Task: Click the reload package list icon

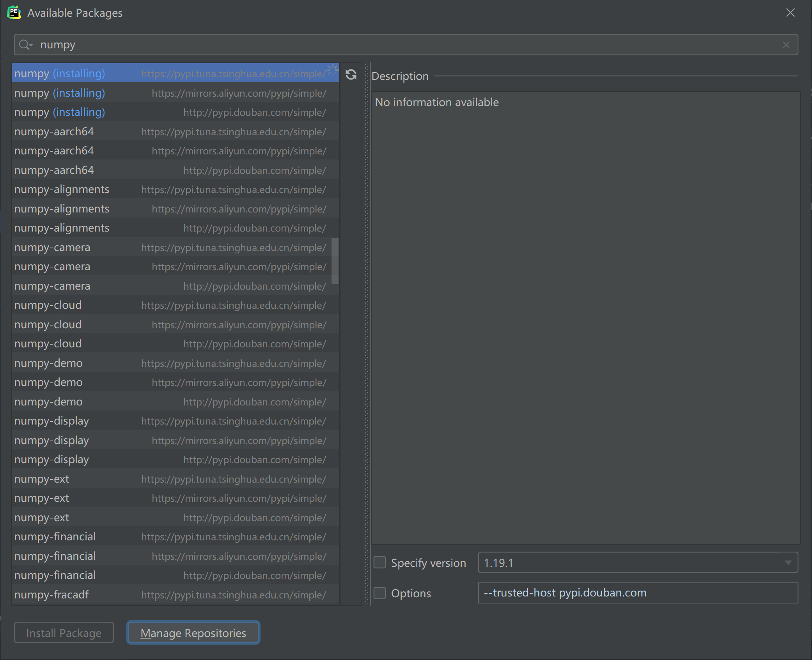Action: [x=351, y=74]
